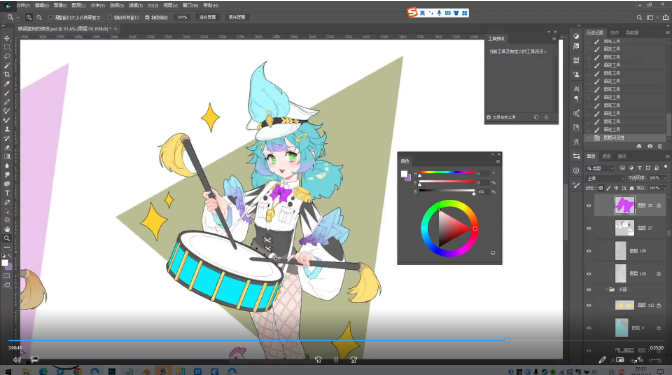Click the zoom out magnifier in options bar
The image size is (672, 375).
point(39,18)
